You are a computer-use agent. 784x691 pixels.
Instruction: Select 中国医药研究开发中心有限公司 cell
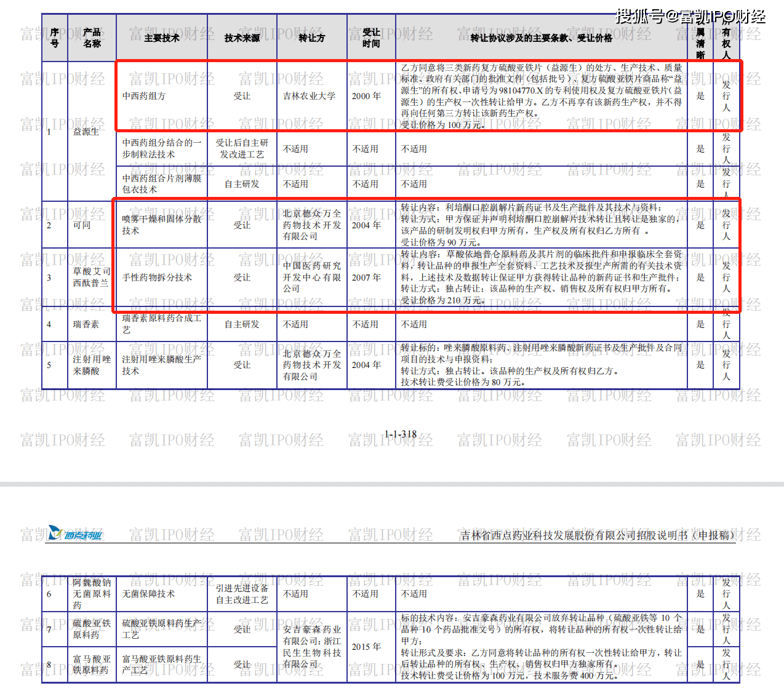(312, 277)
